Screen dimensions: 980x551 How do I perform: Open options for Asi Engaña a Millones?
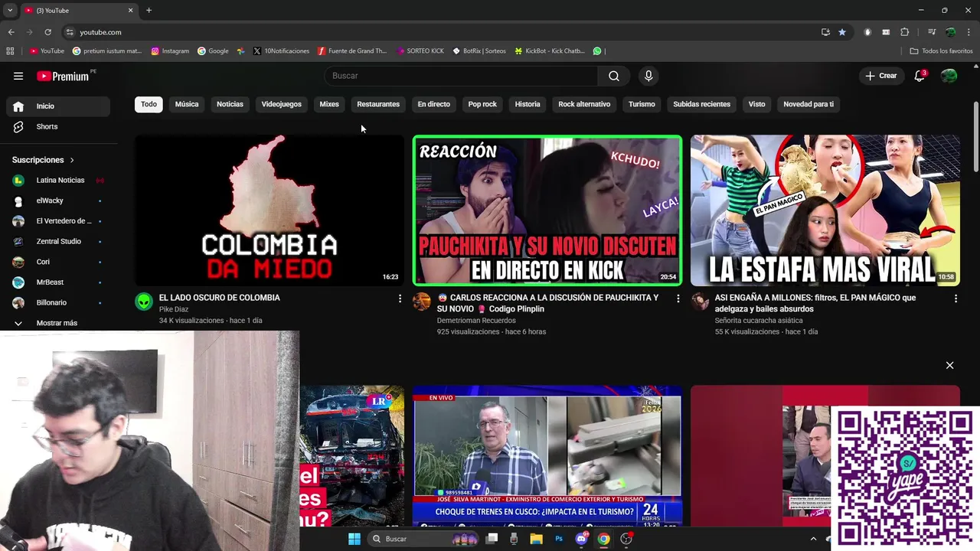click(955, 298)
